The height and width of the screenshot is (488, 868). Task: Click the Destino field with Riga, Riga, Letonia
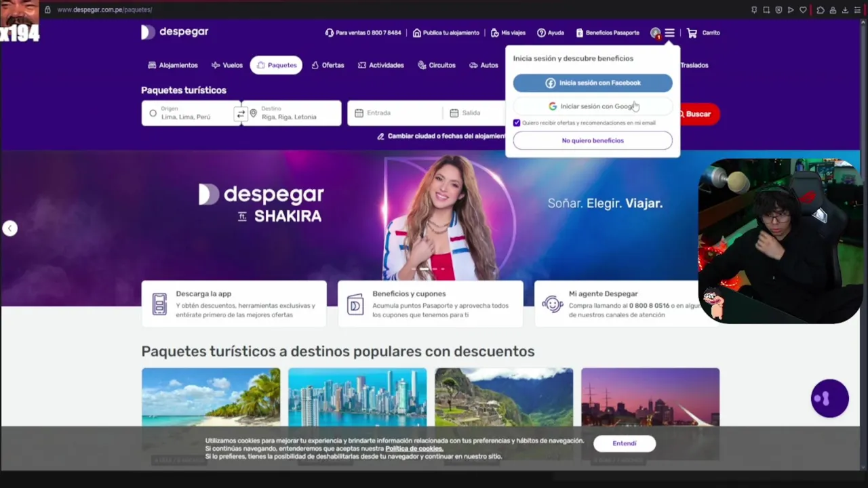(x=292, y=113)
